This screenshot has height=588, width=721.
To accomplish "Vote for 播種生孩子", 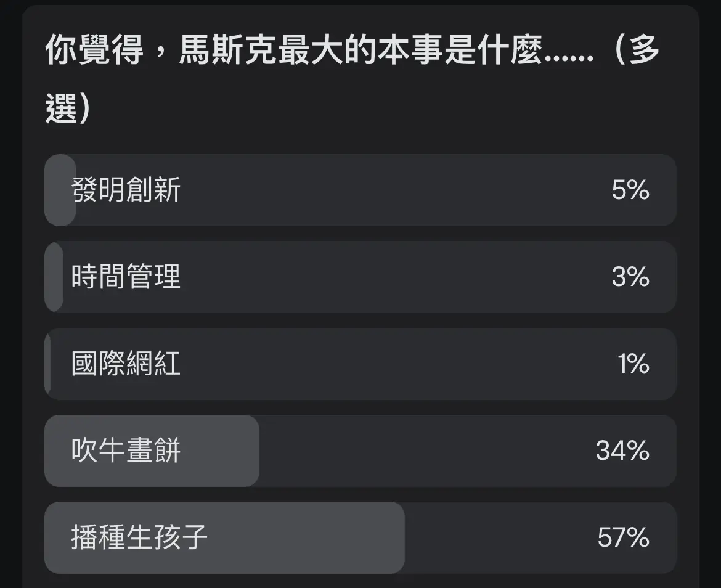I will [x=360, y=538].
